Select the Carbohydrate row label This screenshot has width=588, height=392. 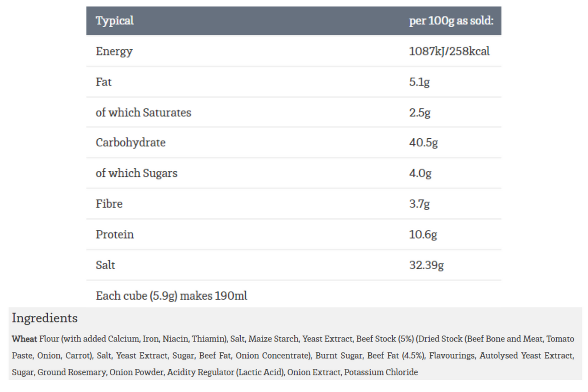130,142
